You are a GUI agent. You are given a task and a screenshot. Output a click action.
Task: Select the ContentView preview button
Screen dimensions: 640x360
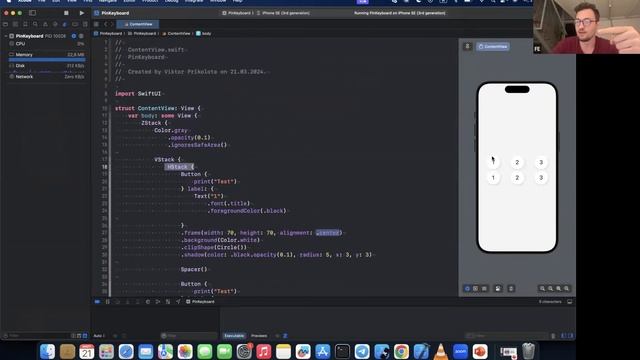coord(493,47)
